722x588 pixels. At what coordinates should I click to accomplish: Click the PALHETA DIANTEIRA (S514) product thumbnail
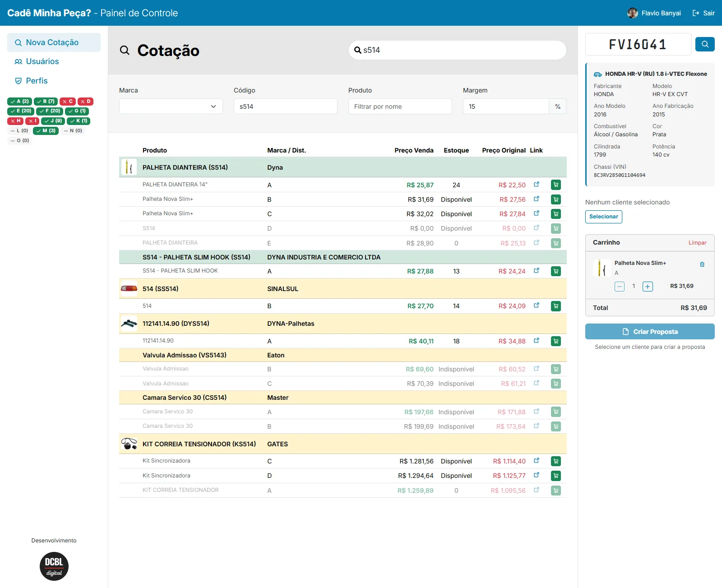point(129,167)
